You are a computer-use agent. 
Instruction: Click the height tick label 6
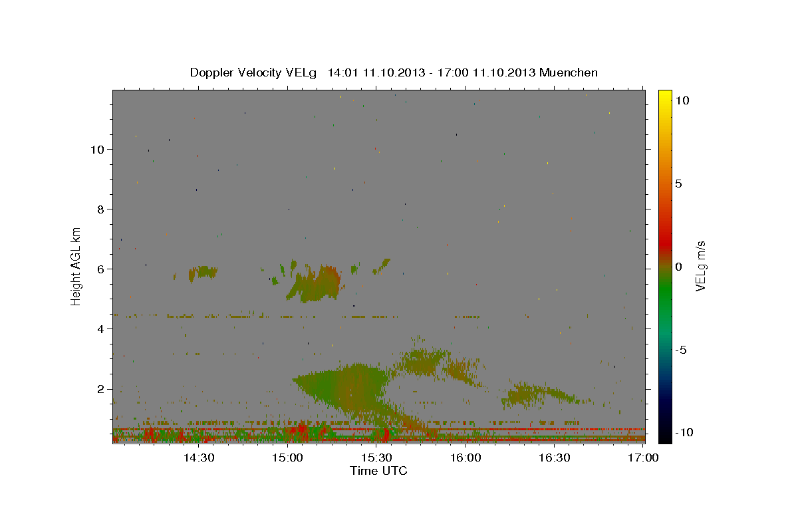tap(102, 269)
